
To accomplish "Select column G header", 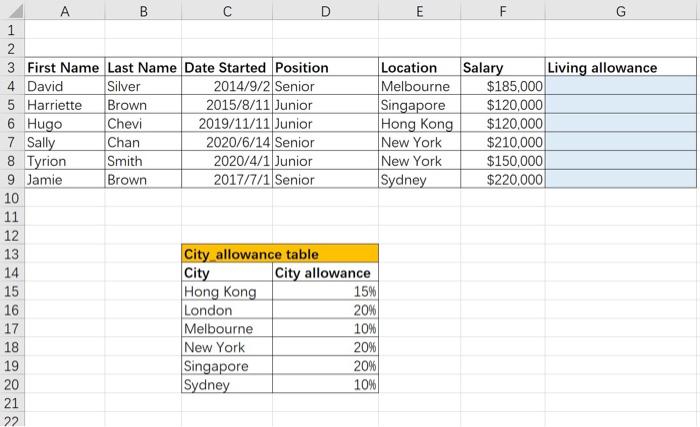I will pos(621,10).
